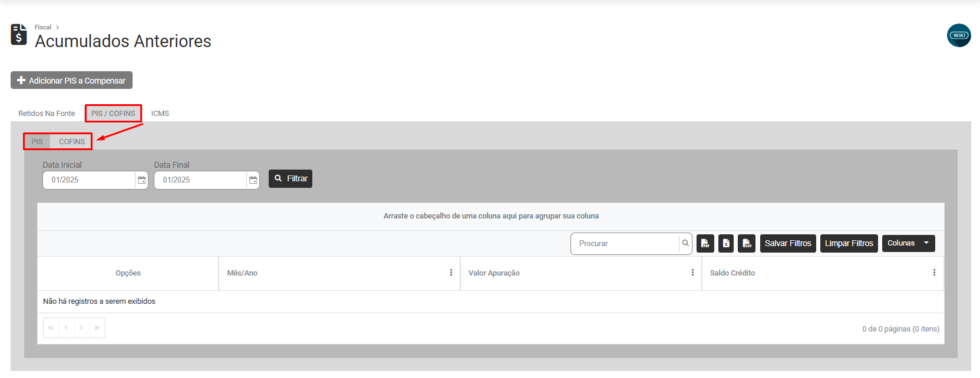Click the Acumulados Anteriores fiscal page icon

click(19, 35)
